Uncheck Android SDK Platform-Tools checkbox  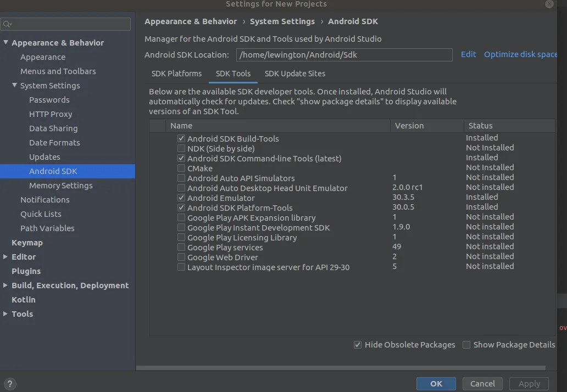tap(181, 208)
